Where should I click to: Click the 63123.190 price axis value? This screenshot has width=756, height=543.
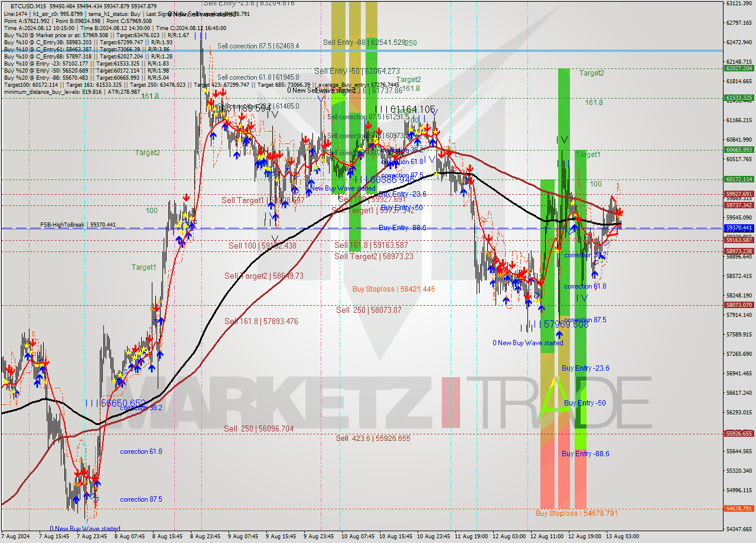739,4
